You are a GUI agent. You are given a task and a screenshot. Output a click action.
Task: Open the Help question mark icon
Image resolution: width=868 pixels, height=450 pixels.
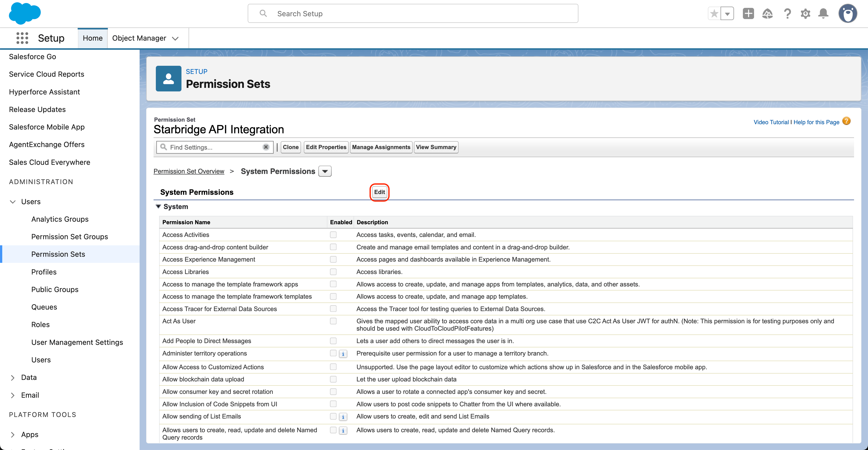[x=787, y=13]
